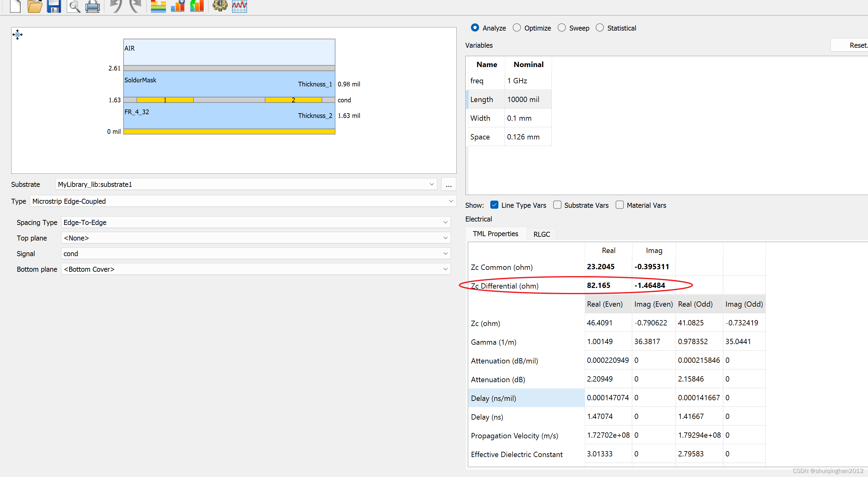The height and width of the screenshot is (477, 868).
Task: Click the Save floppy disk icon
Action: pyautogui.click(x=54, y=6)
